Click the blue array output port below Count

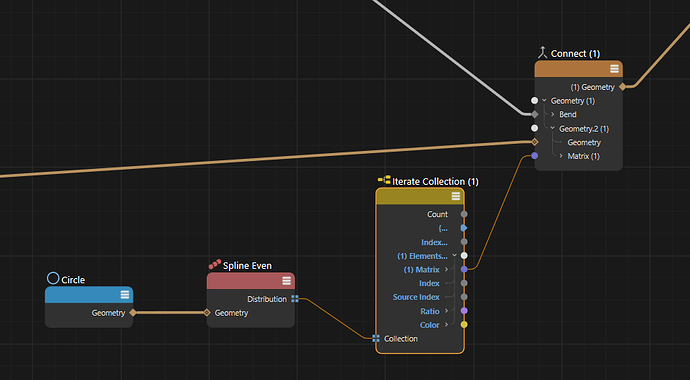coord(464,228)
